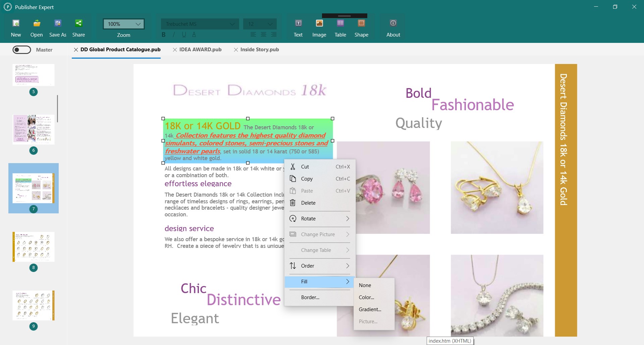Choose Picture... in the Fill submenu
This screenshot has height=345, width=644.
point(374,322)
